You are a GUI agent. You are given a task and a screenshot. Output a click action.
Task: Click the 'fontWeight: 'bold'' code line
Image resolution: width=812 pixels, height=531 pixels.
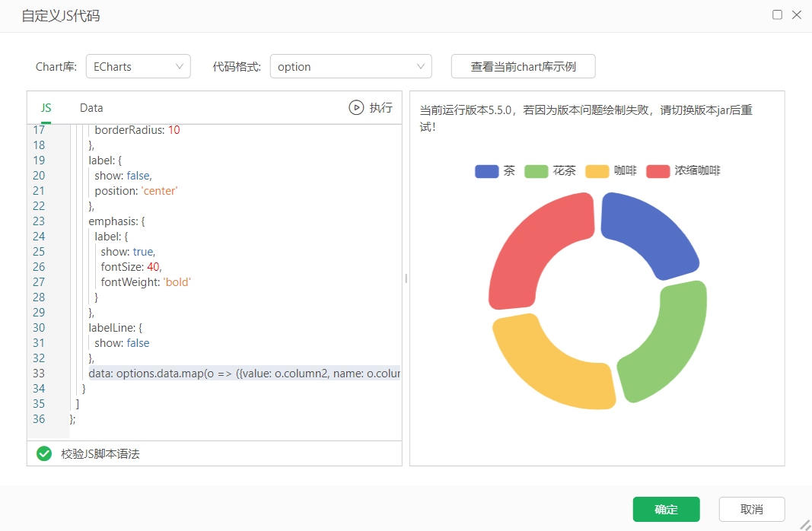point(146,282)
